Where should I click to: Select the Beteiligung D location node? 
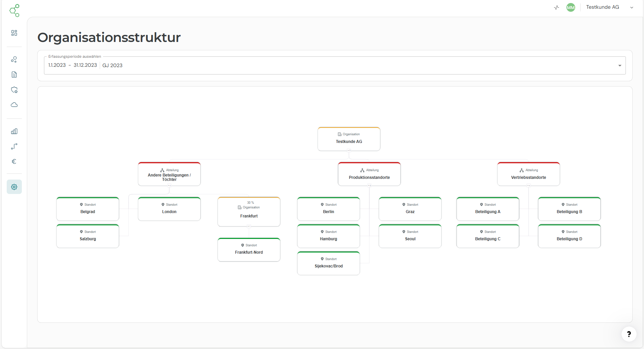tap(569, 236)
